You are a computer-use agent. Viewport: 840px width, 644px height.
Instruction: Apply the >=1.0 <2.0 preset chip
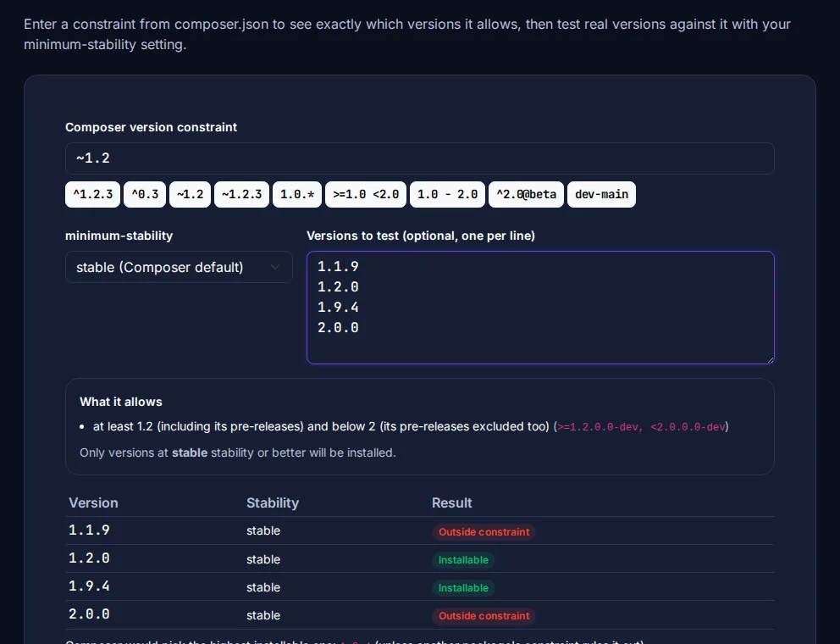(366, 194)
